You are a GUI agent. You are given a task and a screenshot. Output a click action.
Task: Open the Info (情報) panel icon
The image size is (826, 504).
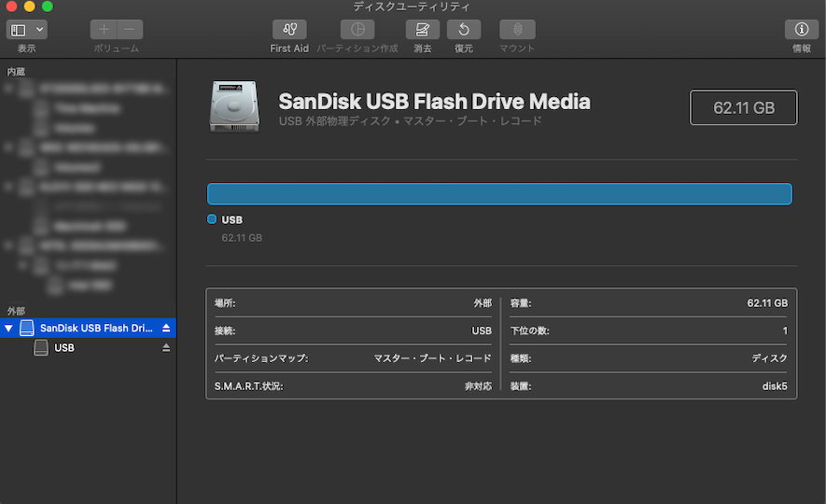(x=801, y=30)
